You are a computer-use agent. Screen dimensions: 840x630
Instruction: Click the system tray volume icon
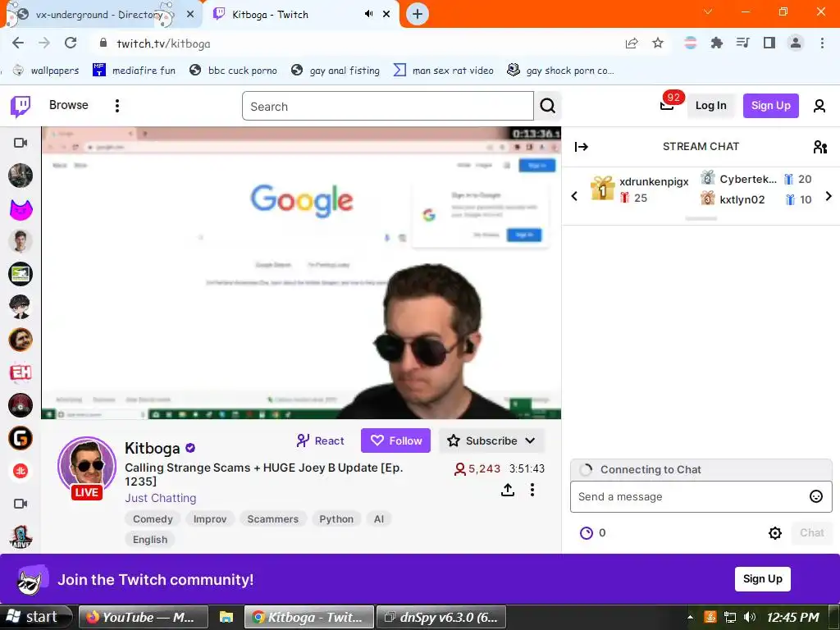point(750,617)
